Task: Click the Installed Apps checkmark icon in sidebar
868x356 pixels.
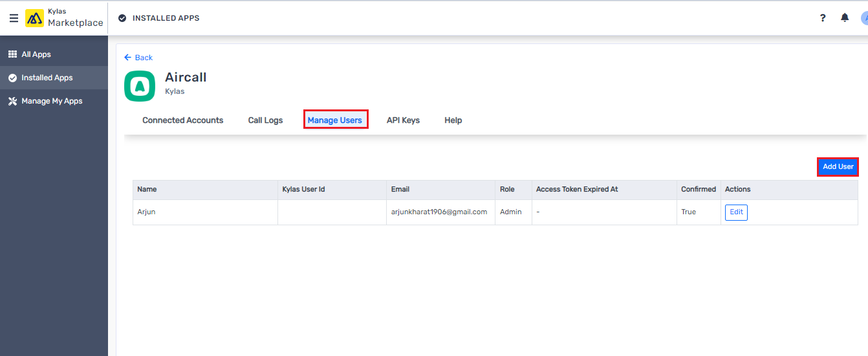Action: click(x=12, y=78)
